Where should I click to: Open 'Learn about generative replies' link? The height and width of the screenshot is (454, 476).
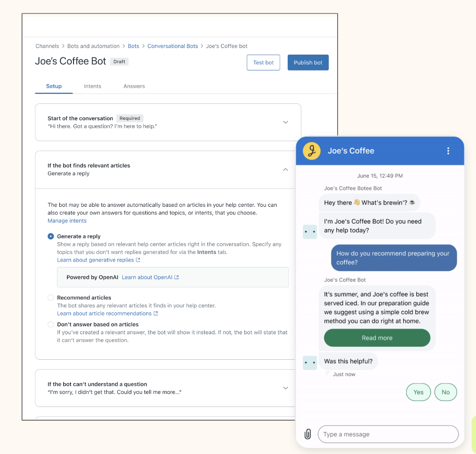click(98, 260)
